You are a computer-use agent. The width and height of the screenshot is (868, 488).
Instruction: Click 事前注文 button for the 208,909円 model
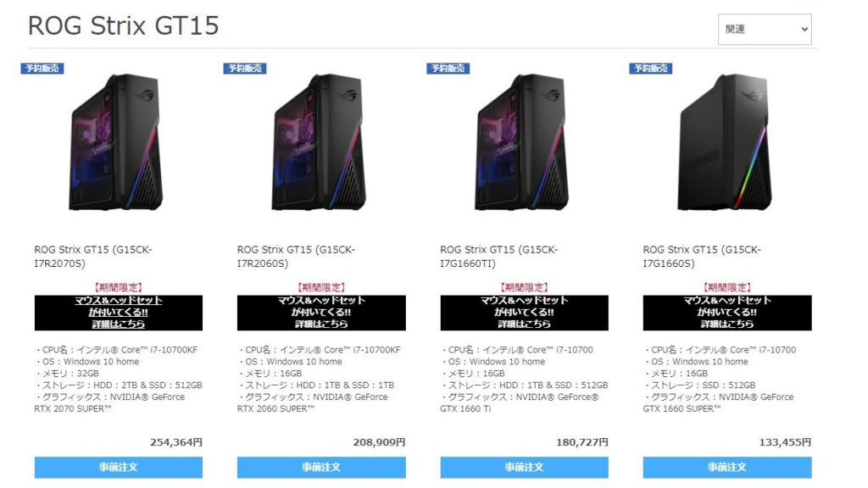(321, 468)
